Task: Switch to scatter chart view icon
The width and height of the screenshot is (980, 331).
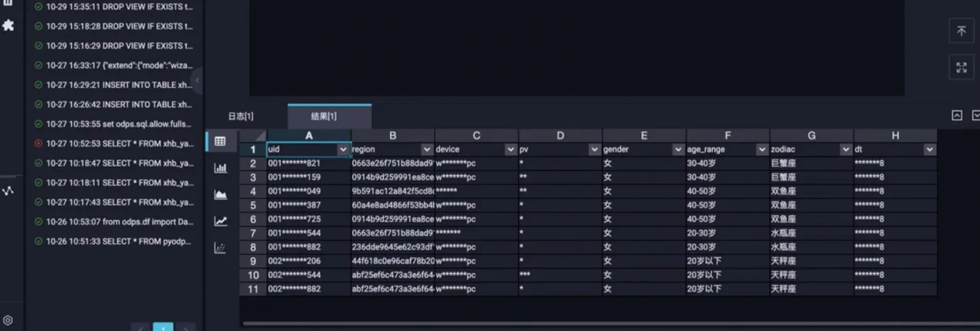Action: (220, 248)
